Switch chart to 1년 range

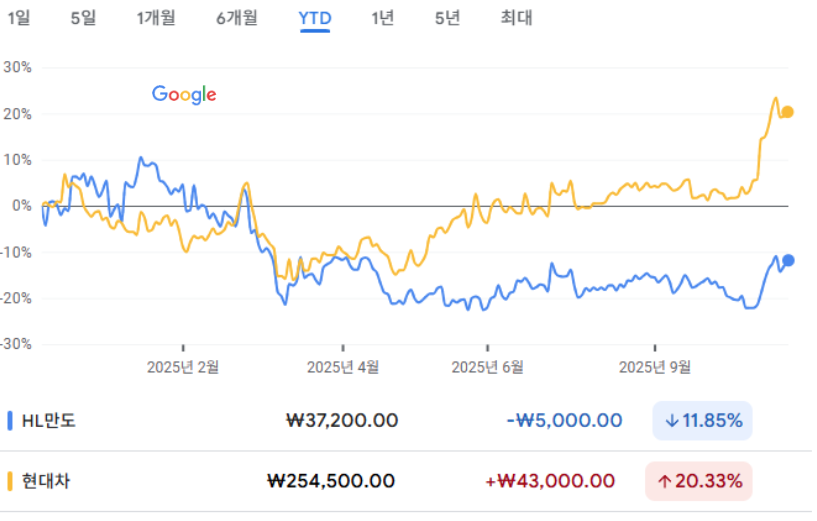click(x=382, y=18)
